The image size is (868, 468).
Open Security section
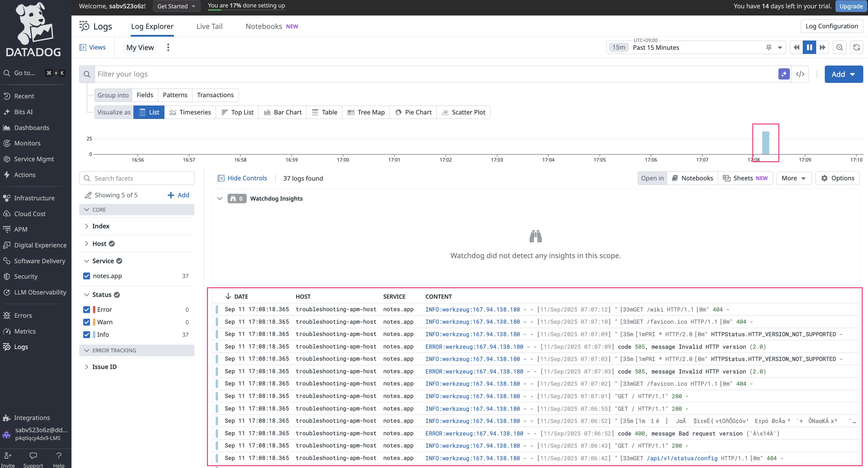click(26, 277)
